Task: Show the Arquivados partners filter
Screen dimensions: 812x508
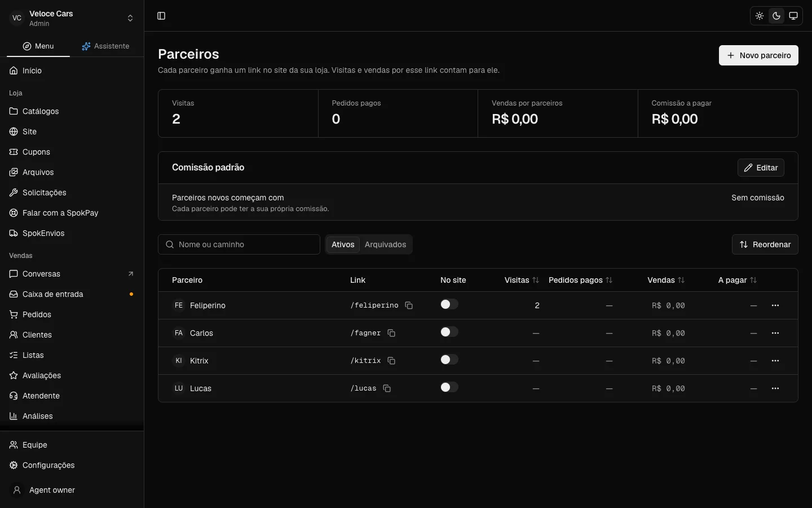Action: click(386, 244)
